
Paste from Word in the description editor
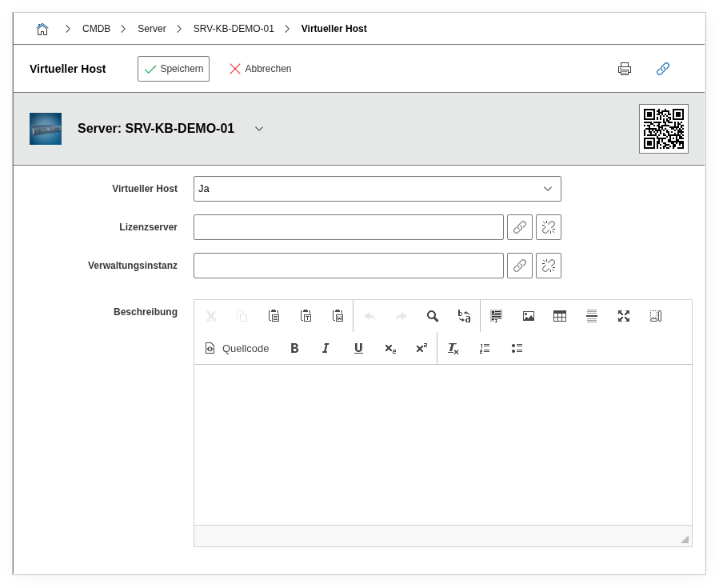(x=338, y=315)
